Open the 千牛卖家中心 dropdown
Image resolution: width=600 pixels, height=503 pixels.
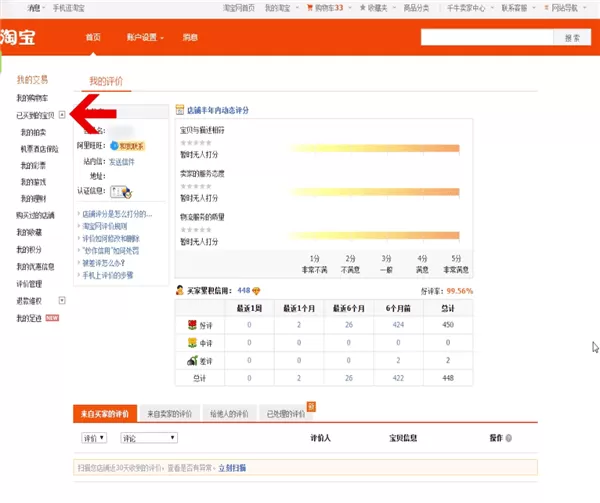point(470,8)
